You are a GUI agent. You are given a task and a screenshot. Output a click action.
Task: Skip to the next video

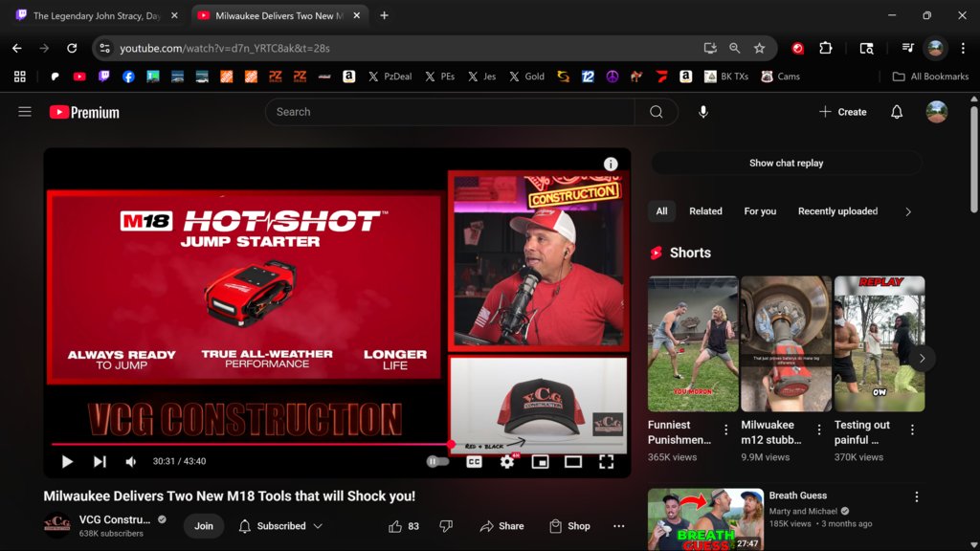pyautogui.click(x=100, y=462)
